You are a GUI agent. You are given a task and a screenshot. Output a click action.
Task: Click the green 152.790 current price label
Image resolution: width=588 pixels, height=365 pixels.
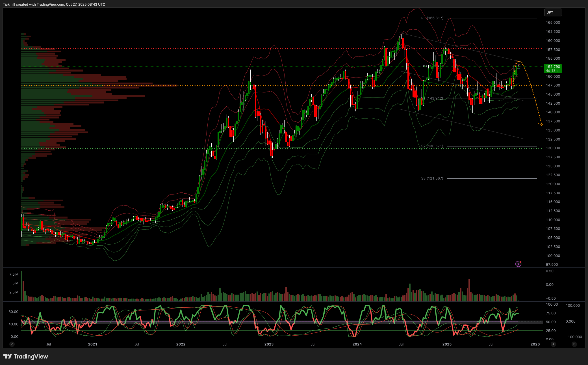pyautogui.click(x=553, y=68)
